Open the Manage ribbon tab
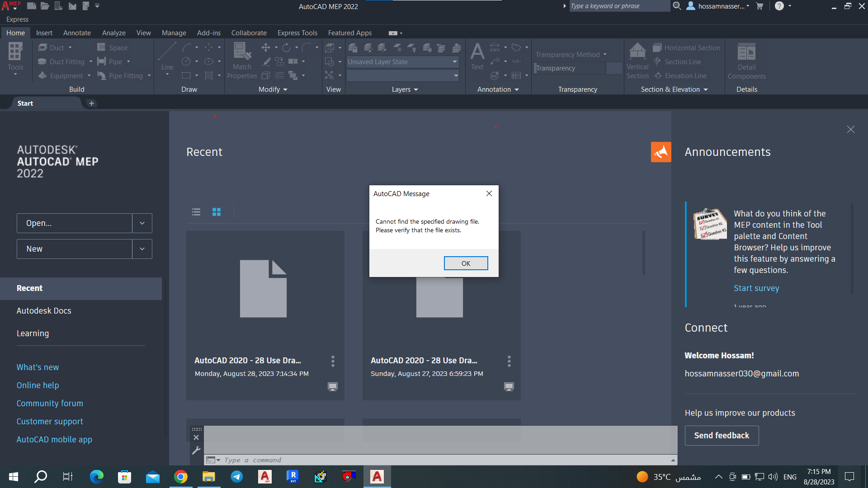The width and height of the screenshot is (868, 488). [174, 33]
